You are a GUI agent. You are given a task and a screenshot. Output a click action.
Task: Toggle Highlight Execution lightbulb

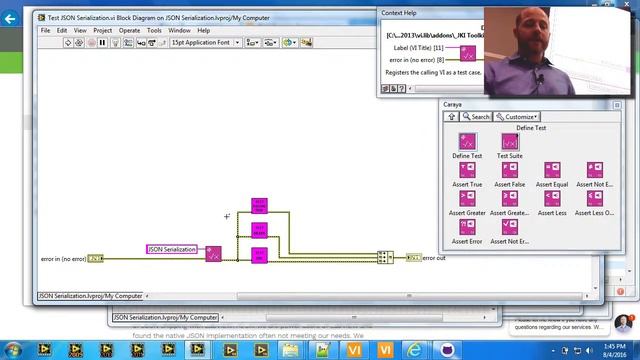(116, 42)
